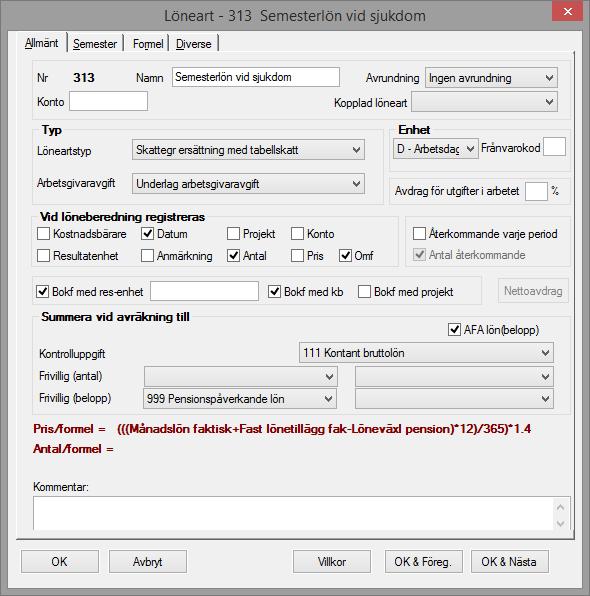
Task: Open the Kopplad löneart dropdown
Action: coord(484,102)
